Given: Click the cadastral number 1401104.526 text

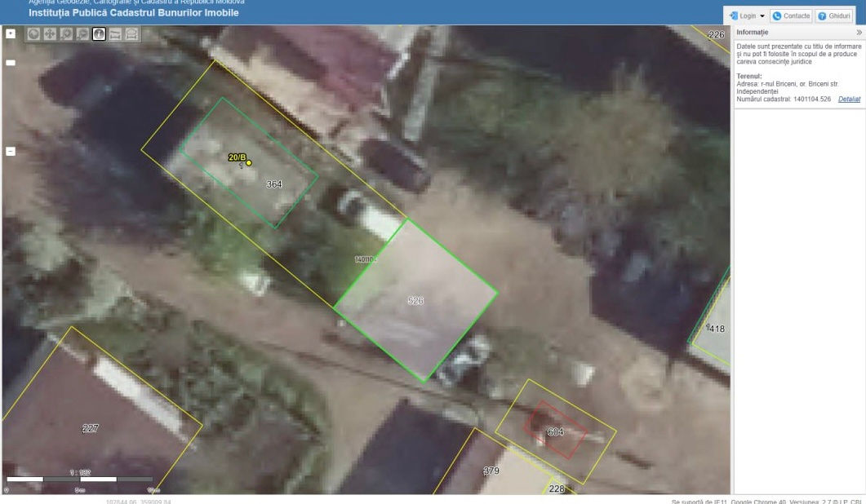Looking at the screenshot, I should pos(812,99).
